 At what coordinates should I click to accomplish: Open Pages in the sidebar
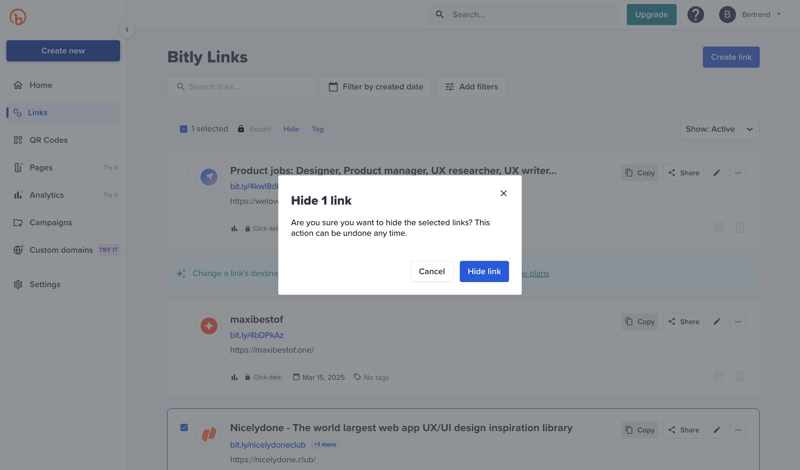(63, 167)
